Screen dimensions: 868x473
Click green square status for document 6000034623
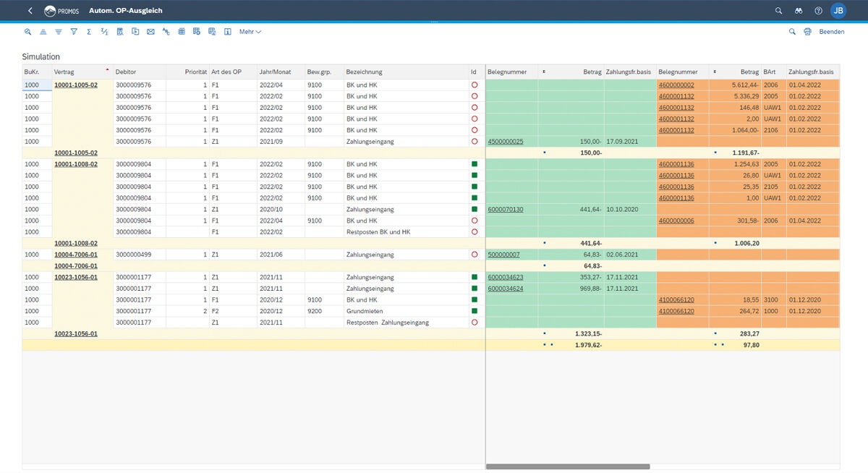point(475,277)
